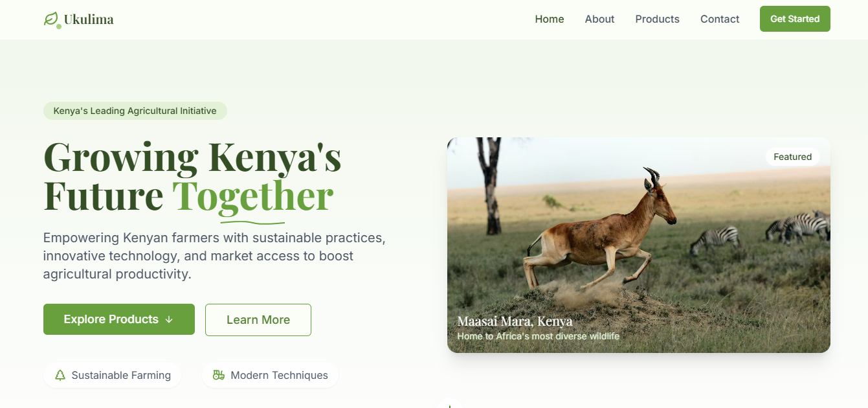Image resolution: width=868 pixels, height=408 pixels.
Task: Click the tractor icon beside Modern Techniques
Action: pos(219,375)
